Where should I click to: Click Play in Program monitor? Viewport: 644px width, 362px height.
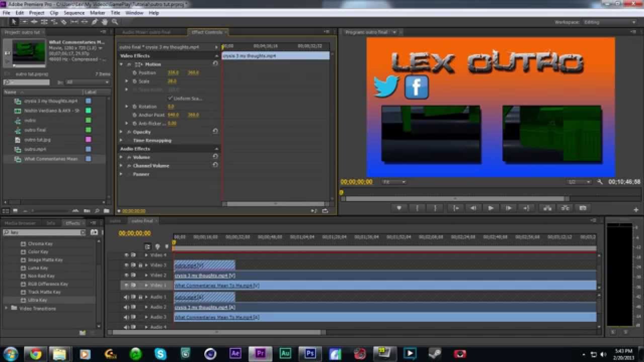491,208
